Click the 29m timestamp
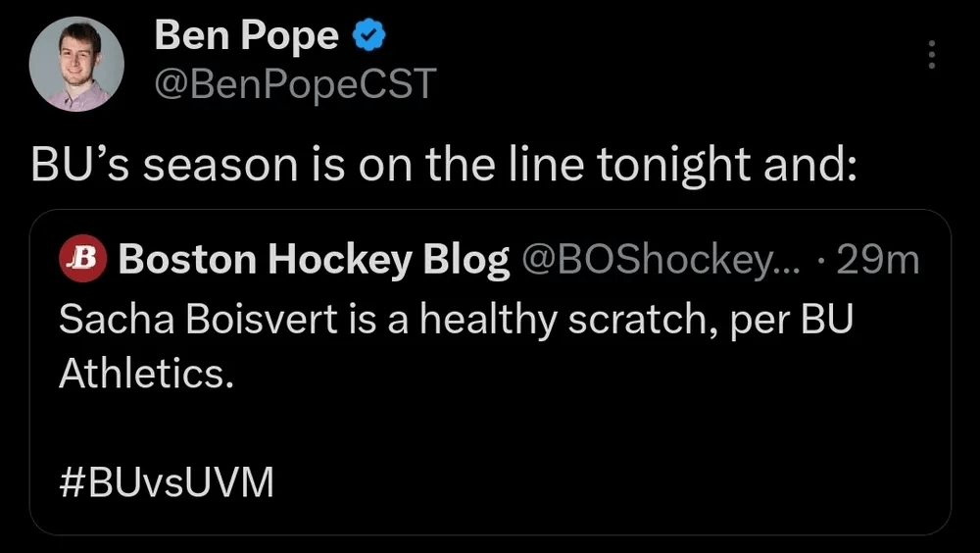This screenshot has width=980, height=553. pyautogui.click(x=882, y=260)
